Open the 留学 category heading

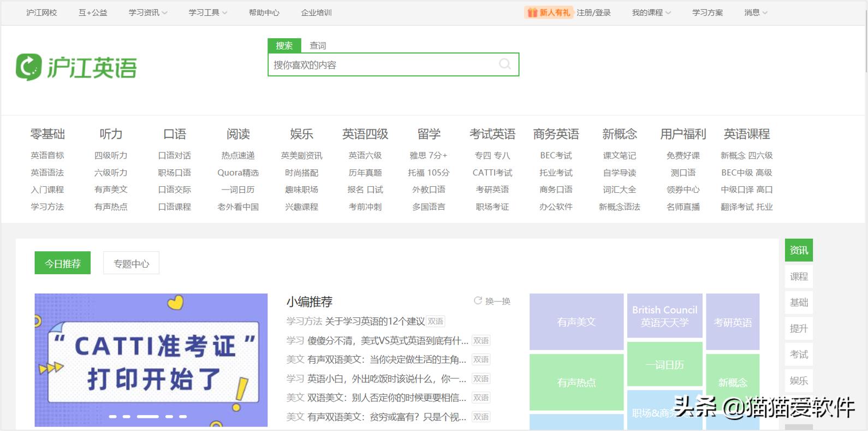click(x=429, y=134)
